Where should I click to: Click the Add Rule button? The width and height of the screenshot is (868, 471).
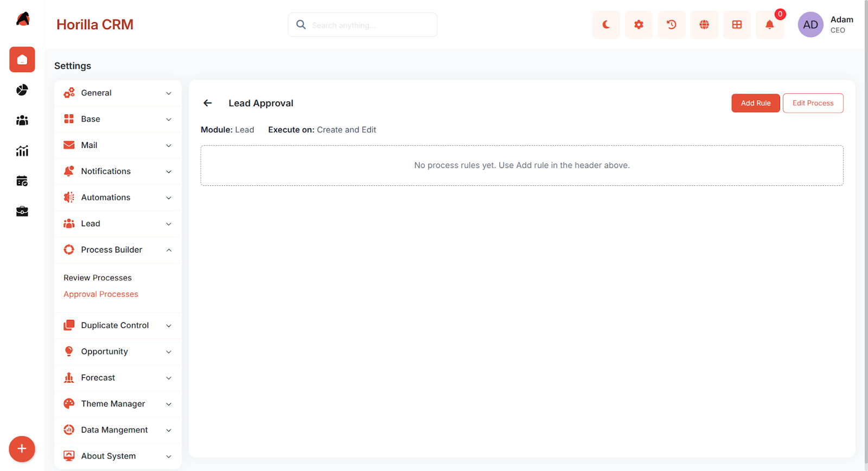pos(756,103)
